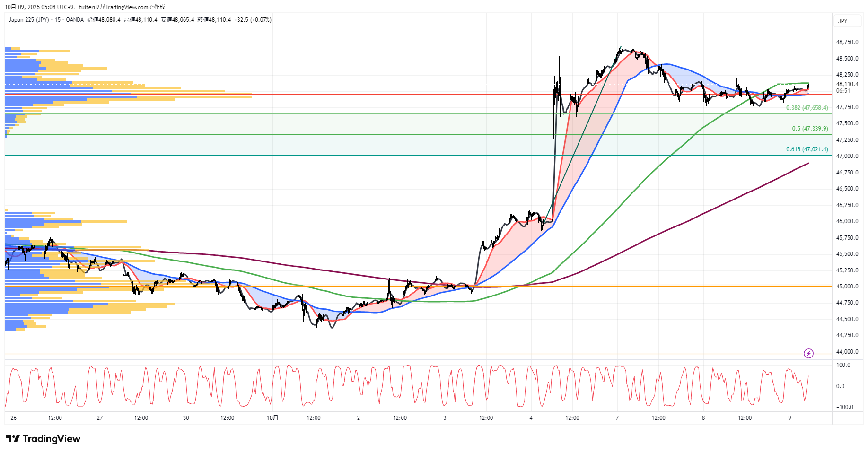Image resolution: width=868 pixels, height=453 pixels.
Task: Click the snapshot caption mentioning TradingView.com
Action: (x=85, y=7)
